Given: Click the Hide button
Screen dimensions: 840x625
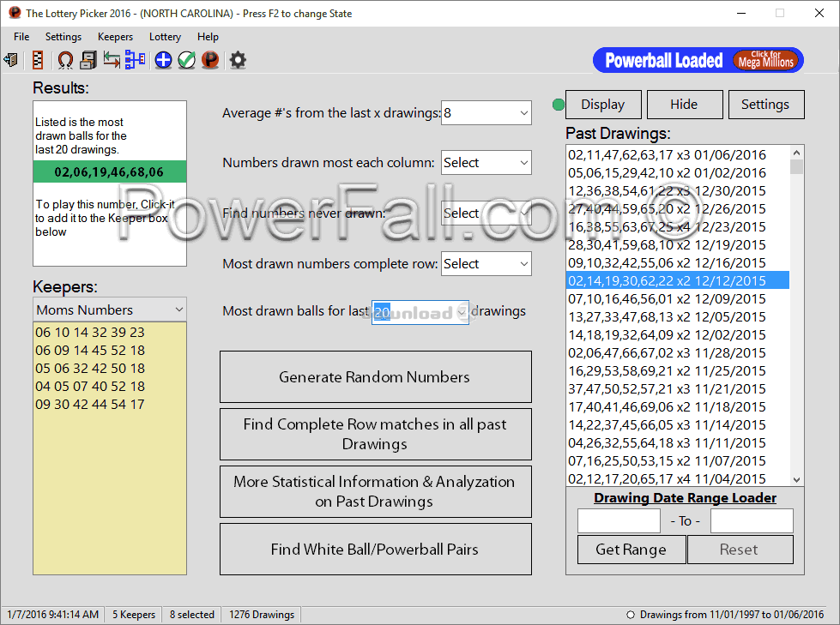Looking at the screenshot, I should 684,105.
